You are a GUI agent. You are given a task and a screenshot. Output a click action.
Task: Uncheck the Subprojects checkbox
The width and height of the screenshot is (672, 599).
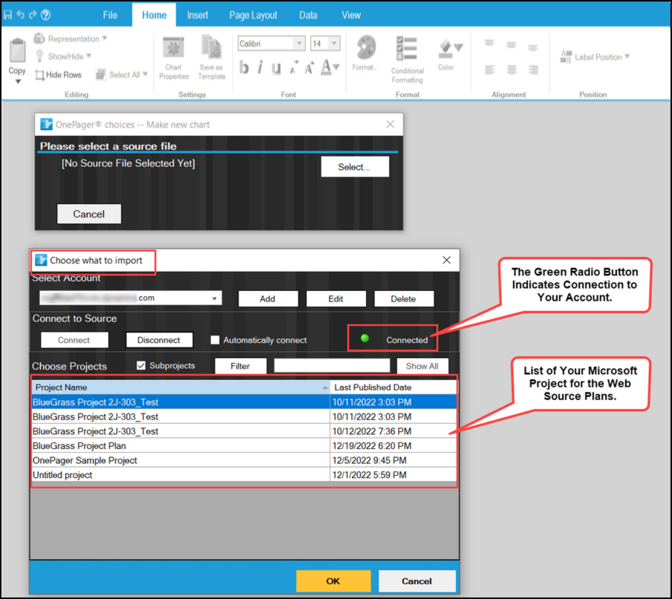tap(141, 365)
